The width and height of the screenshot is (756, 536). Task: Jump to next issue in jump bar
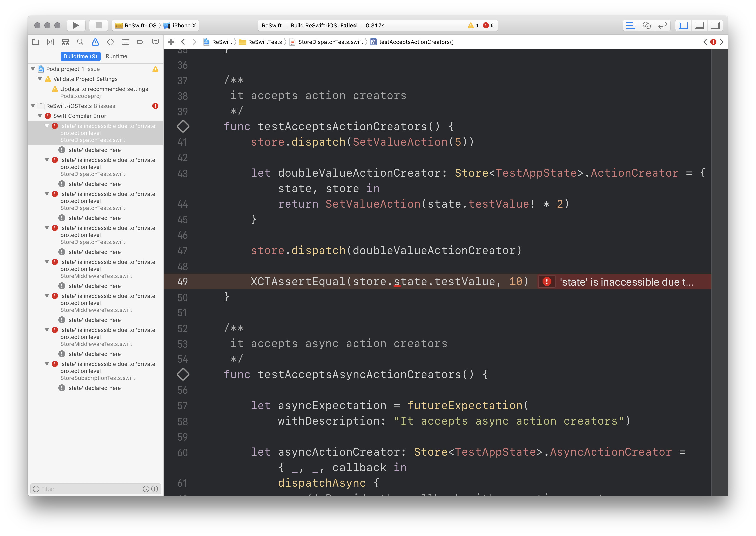[722, 42]
